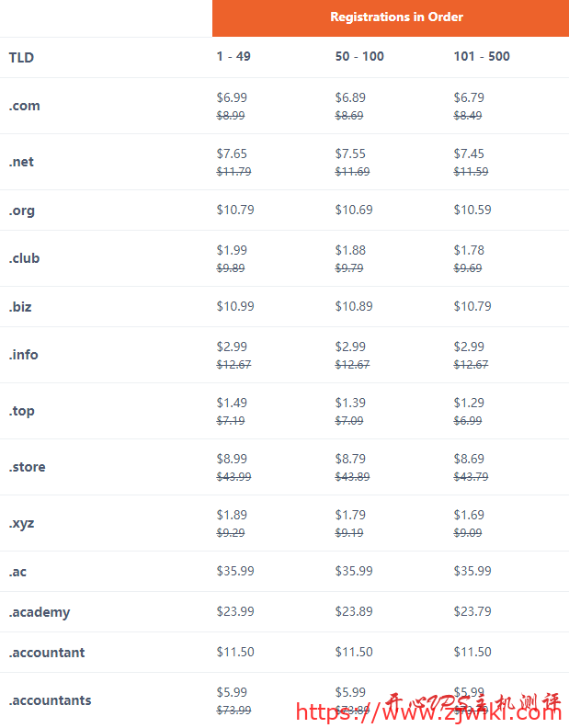Open the .store TLD label

28,467
